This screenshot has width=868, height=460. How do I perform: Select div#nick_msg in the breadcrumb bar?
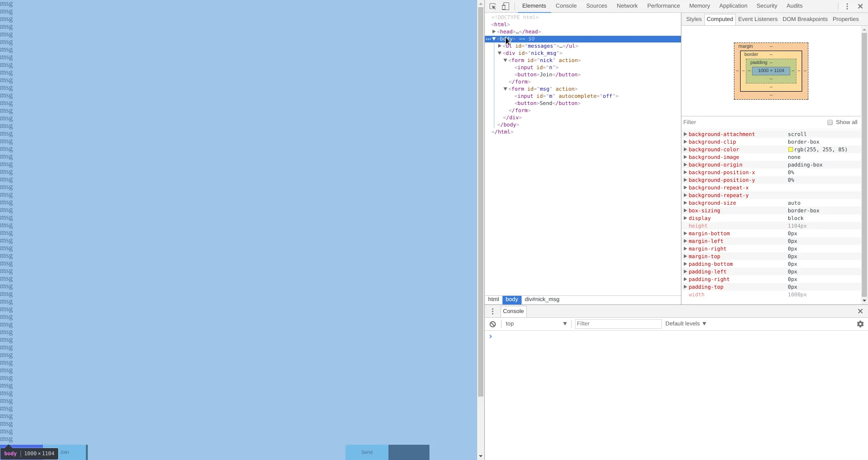pos(542,300)
